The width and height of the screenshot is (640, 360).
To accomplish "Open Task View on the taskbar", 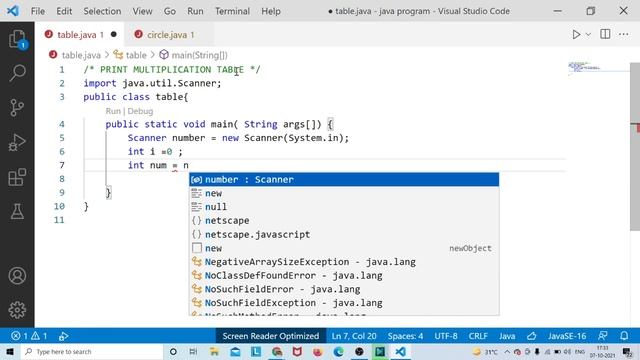I will (193, 351).
